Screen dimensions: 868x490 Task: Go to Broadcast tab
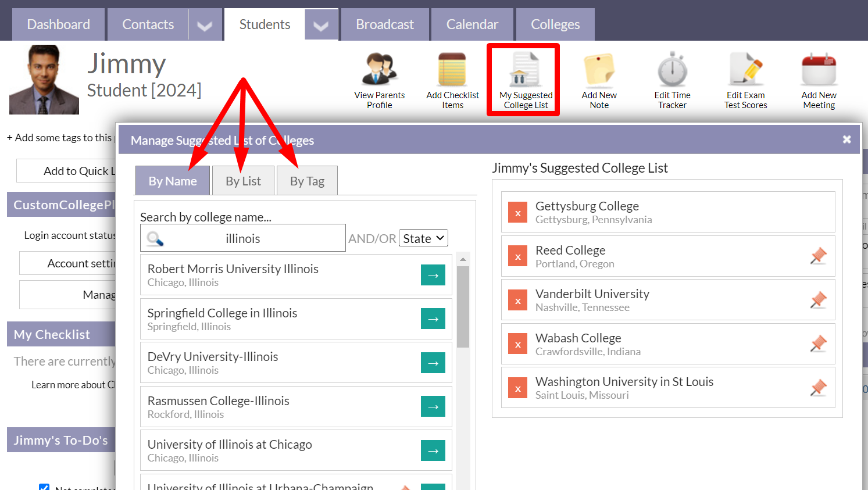[385, 24]
